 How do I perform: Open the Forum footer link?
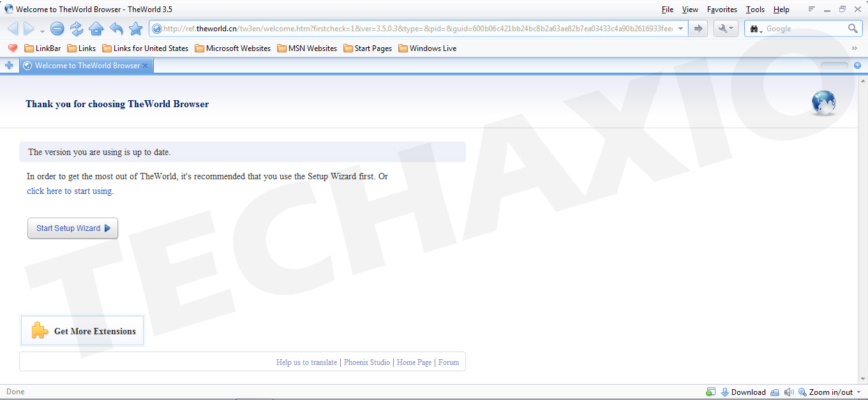click(x=449, y=362)
